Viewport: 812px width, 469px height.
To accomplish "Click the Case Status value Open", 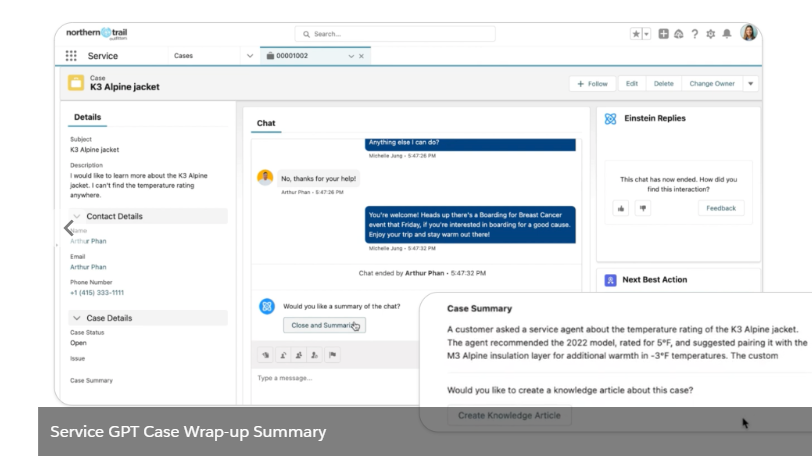I will (x=78, y=343).
